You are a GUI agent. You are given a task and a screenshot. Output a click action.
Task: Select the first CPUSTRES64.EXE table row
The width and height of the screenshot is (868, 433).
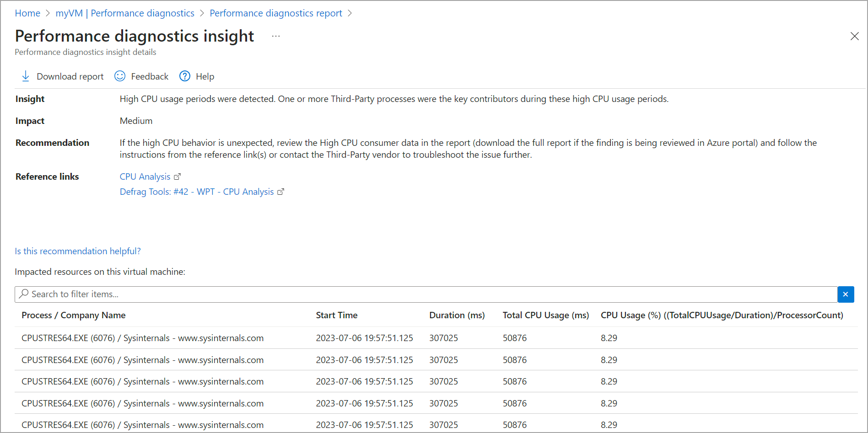(x=142, y=338)
